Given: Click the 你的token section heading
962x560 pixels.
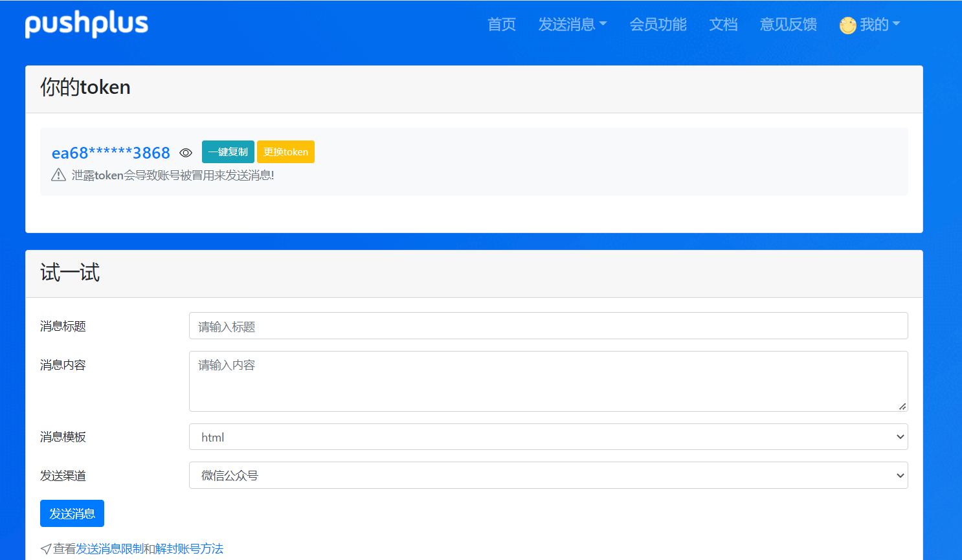Looking at the screenshot, I should (x=85, y=87).
